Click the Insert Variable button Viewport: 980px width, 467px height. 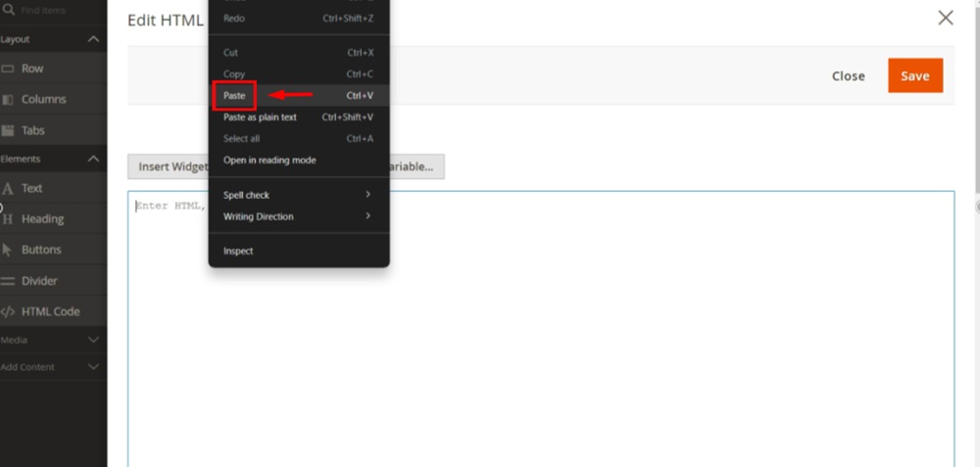(x=416, y=166)
